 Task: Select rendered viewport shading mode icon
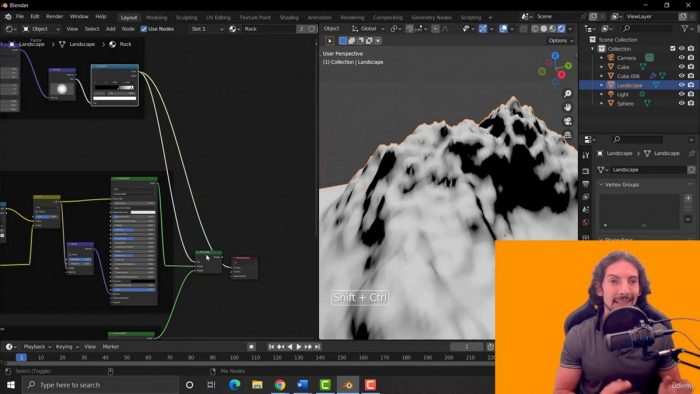[x=561, y=29]
